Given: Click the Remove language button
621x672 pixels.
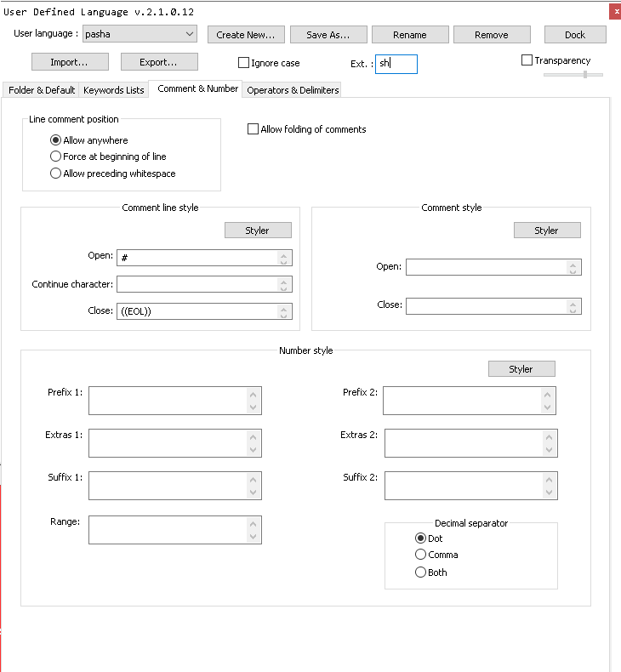Looking at the screenshot, I should click(x=492, y=35).
